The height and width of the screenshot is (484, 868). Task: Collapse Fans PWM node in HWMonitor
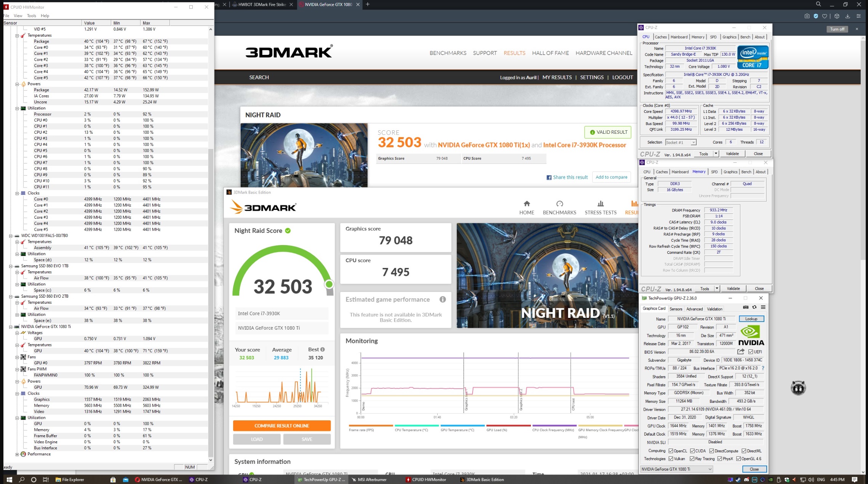point(17,369)
